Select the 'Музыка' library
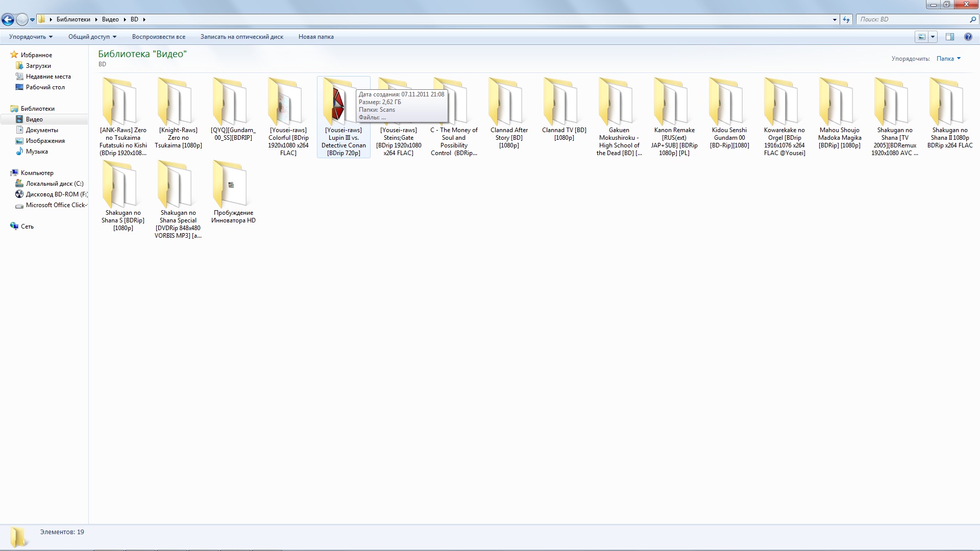Screen dimensions: 980x551 pos(37,152)
